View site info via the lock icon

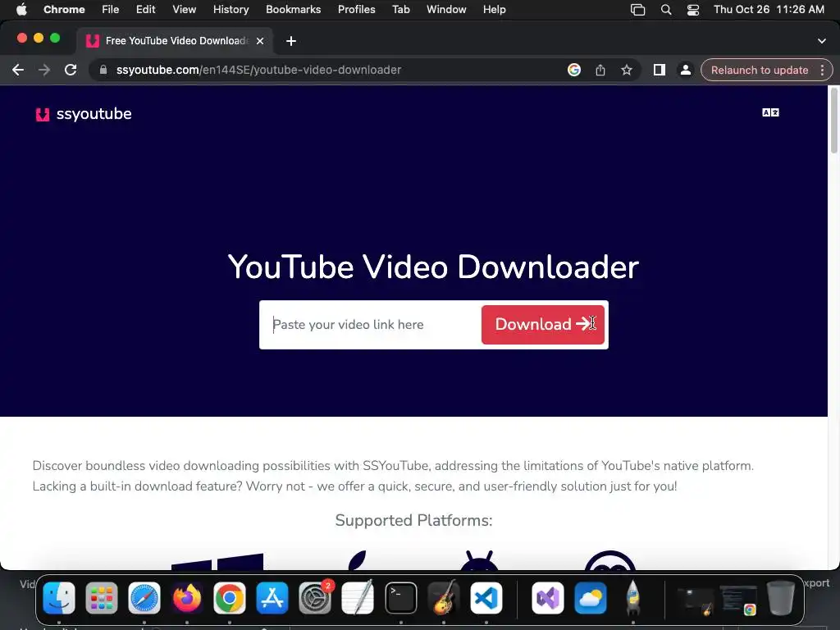[103, 71]
